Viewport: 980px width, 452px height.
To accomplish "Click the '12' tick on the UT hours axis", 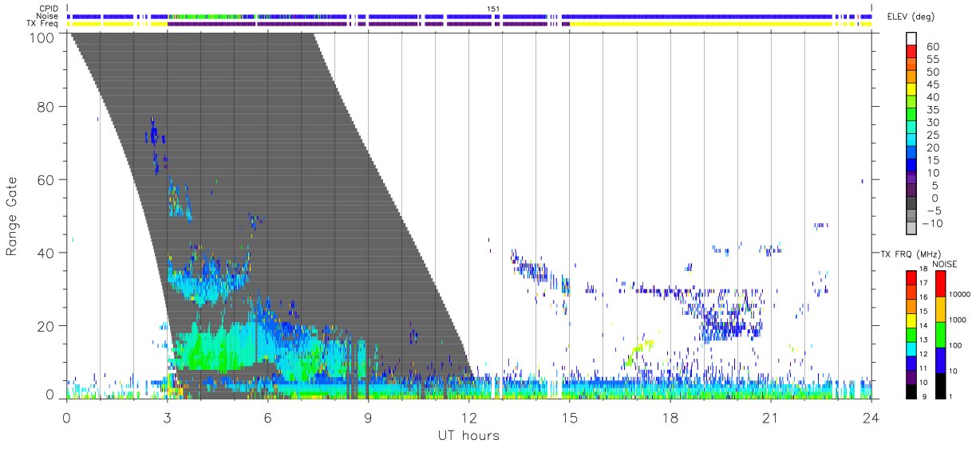I will (x=468, y=417).
